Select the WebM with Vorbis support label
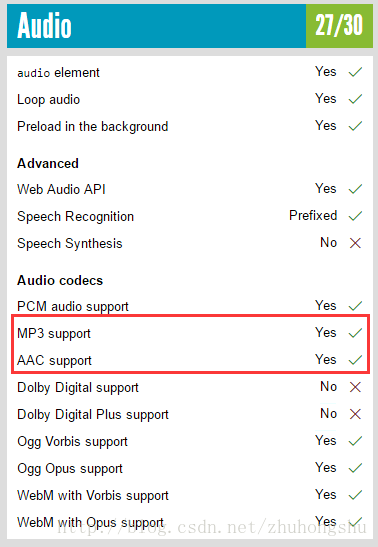Image resolution: width=378 pixels, height=547 pixels. tap(93, 496)
